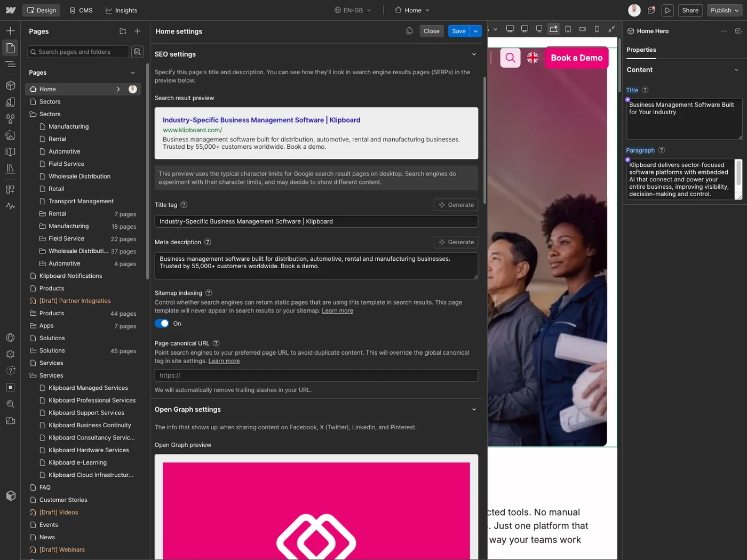Switch to the Design tab
The image size is (747, 560).
(x=42, y=10)
